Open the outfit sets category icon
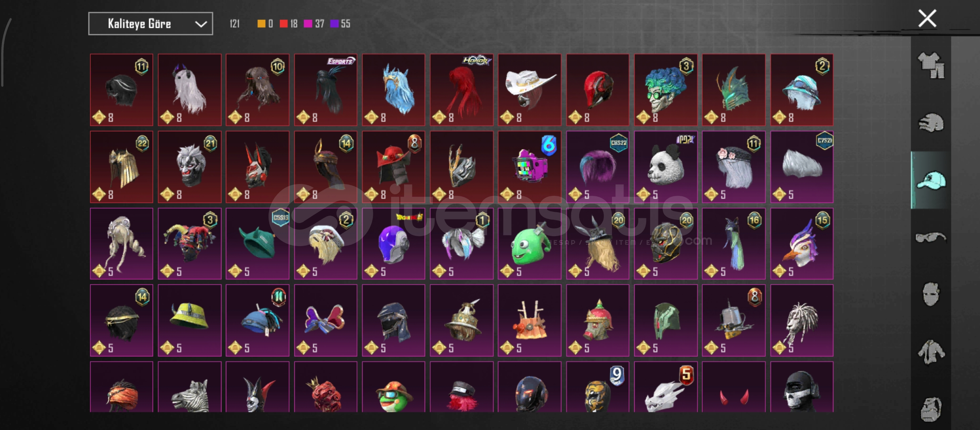The width and height of the screenshot is (980, 430). pos(931,66)
